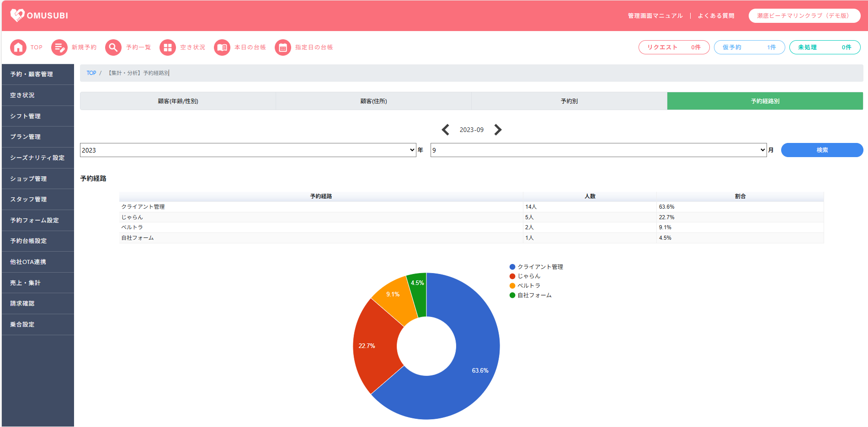Image resolution: width=868 pixels, height=427 pixels.
Task: Click the 予約一覧 magnifier icon
Action: pyautogui.click(x=113, y=47)
